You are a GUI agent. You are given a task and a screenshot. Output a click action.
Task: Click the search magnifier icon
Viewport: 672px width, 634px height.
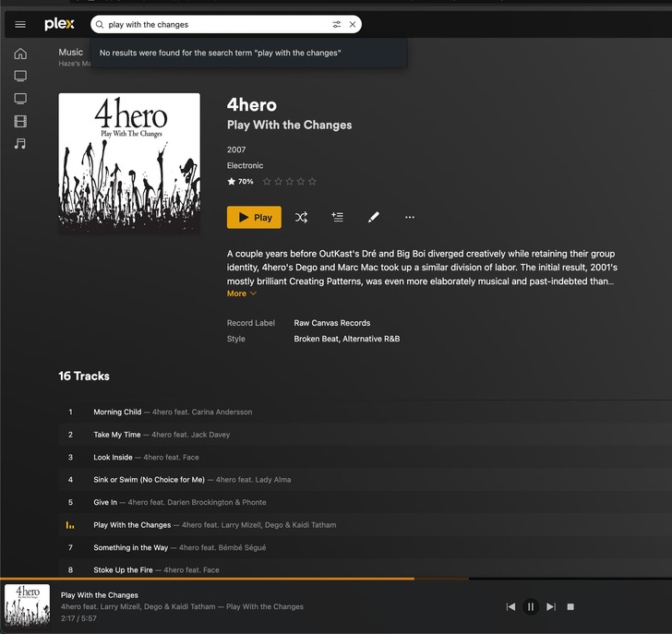[100, 24]
